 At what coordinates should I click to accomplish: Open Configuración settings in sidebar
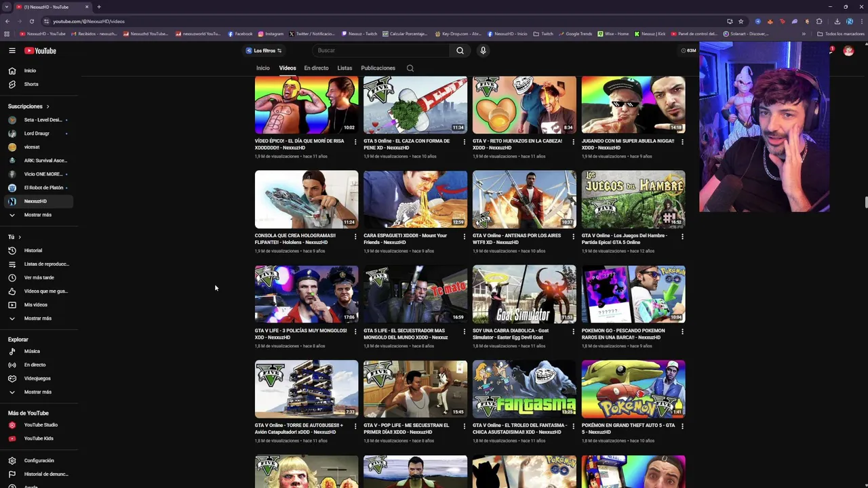pyautogui.click(x=39, y=460)
